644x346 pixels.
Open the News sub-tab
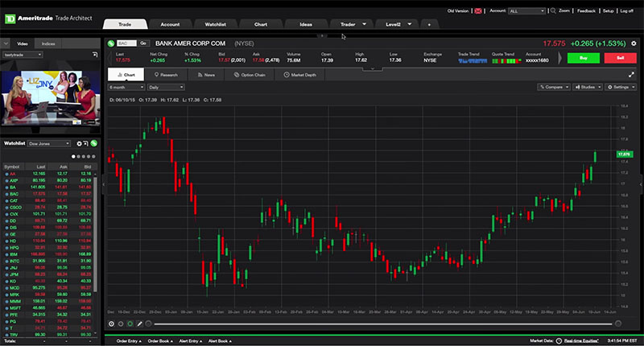(x=206, y=75)
